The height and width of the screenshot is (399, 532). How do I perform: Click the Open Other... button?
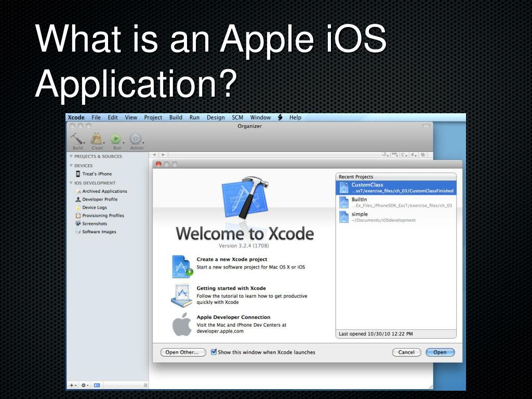(x=183, y=352)
